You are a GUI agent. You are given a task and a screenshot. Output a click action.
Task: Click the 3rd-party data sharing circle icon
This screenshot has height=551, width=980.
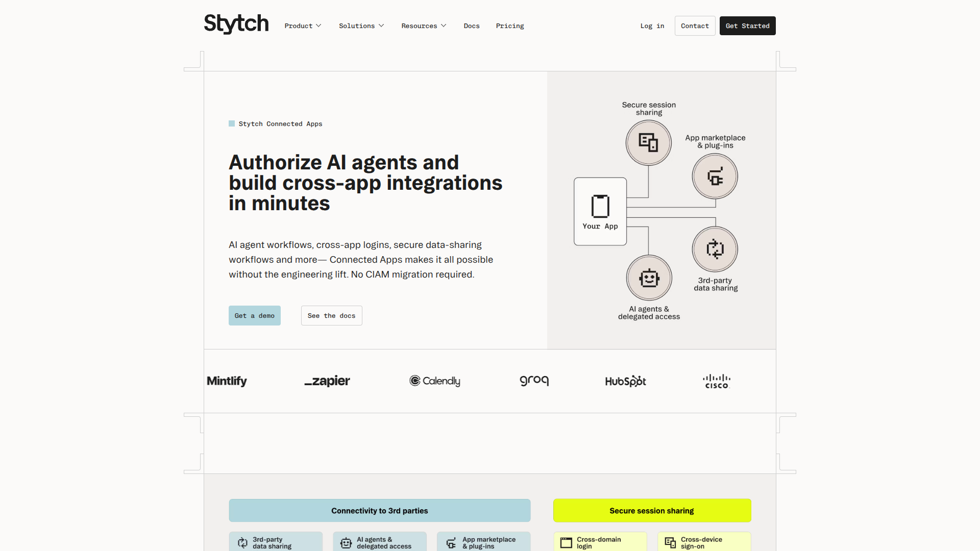point(714,249)
